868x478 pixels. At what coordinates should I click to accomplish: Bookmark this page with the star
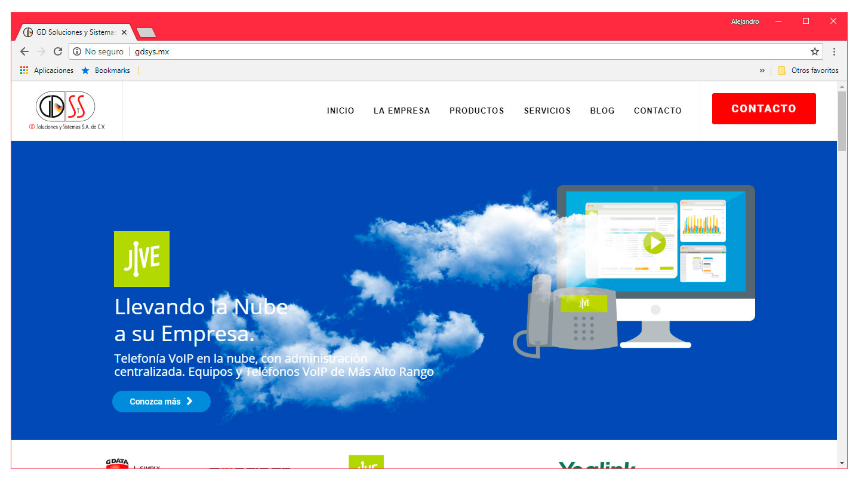(x=814, y=51)
